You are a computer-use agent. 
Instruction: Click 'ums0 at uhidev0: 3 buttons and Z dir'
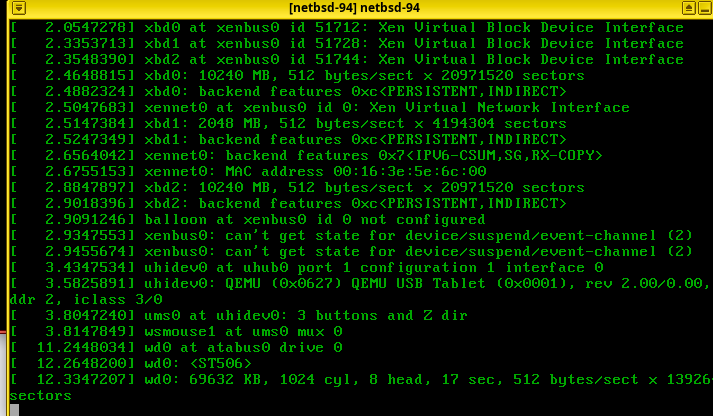[306, 316]
